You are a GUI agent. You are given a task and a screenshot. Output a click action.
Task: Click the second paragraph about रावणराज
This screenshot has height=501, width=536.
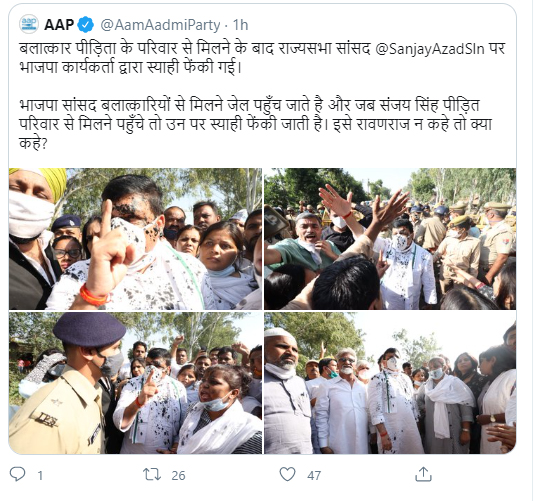(x=255, y=124)
